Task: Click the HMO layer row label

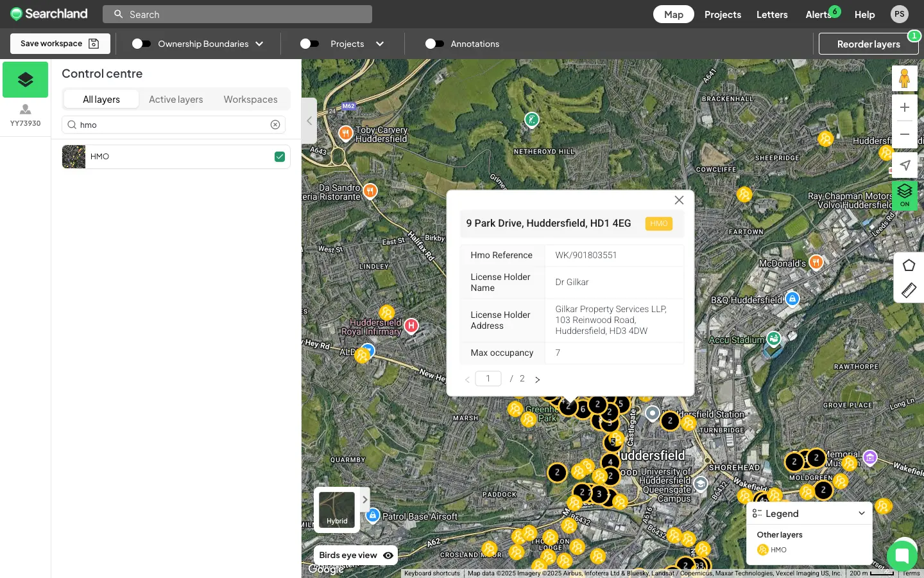Action: pos(100,157)
